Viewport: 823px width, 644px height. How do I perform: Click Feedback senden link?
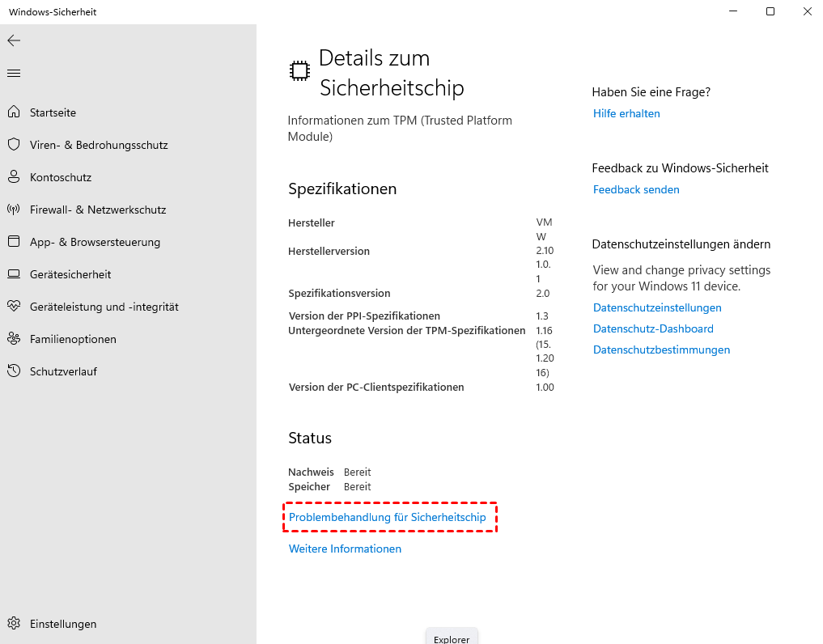(636, 190)
